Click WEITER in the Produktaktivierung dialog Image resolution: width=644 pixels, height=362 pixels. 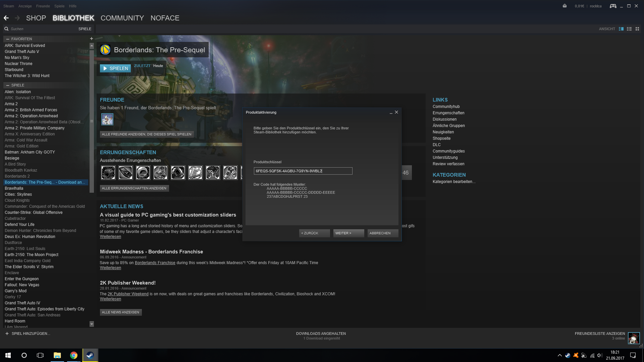click(348, 233)
